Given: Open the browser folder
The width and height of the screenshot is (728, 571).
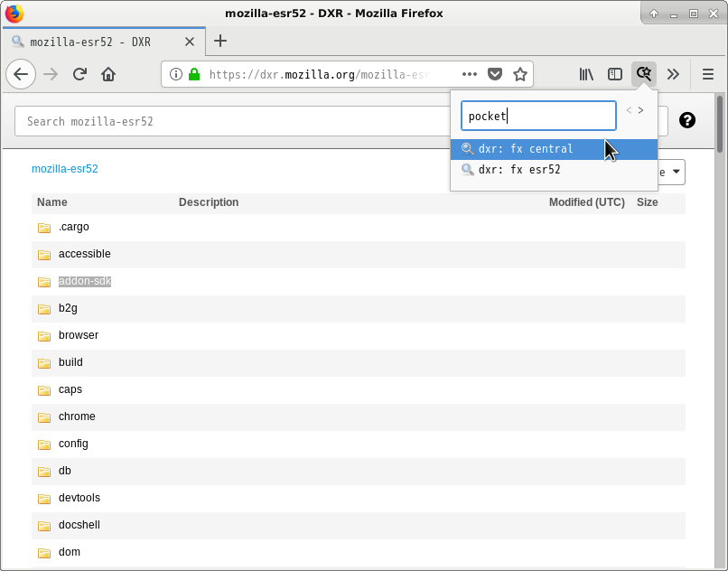Looking at the screenshot, I should 79,335.
